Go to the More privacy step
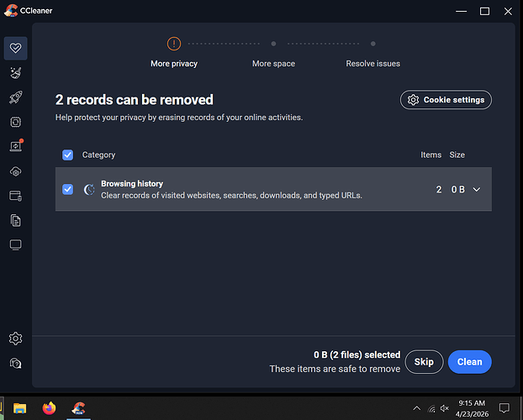This screenshot has height=420, width=523. [174, 64]
